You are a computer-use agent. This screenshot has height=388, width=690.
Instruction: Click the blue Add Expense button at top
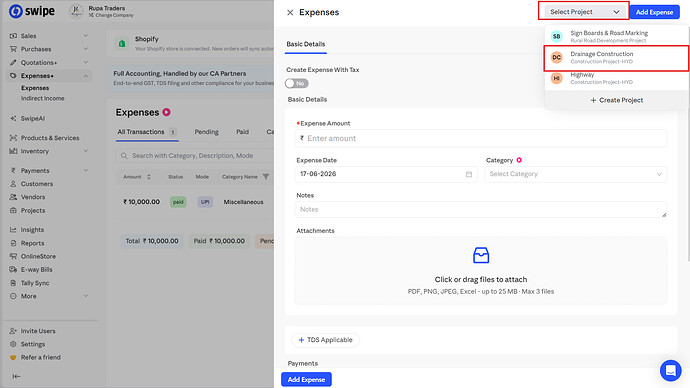coord(654,12)
